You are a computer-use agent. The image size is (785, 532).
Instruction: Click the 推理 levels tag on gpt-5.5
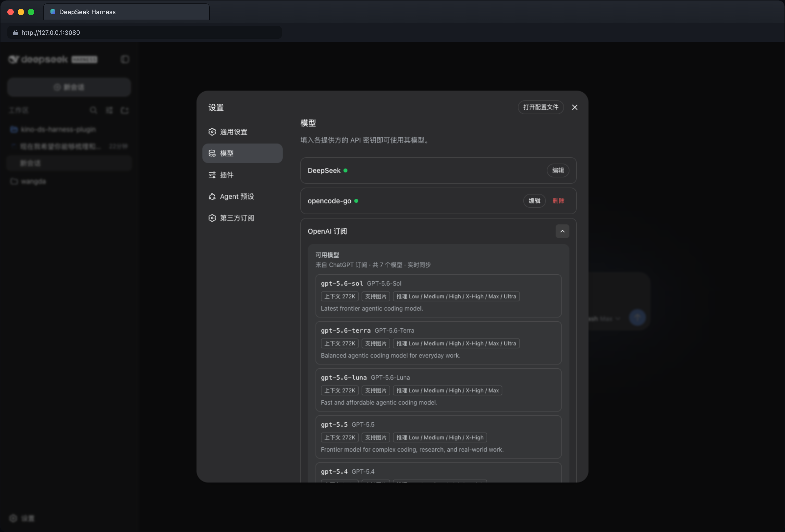click(x=440, y=437)
